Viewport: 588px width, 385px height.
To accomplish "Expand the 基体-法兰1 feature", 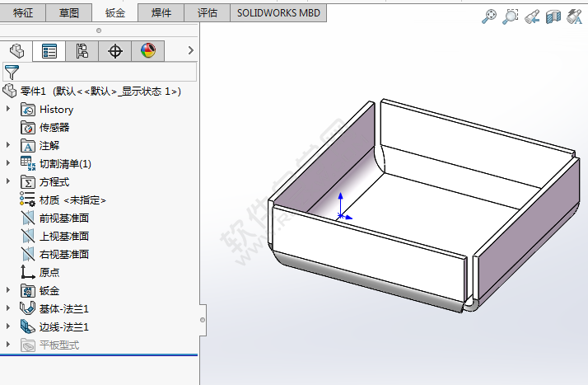I will [8, 308].
